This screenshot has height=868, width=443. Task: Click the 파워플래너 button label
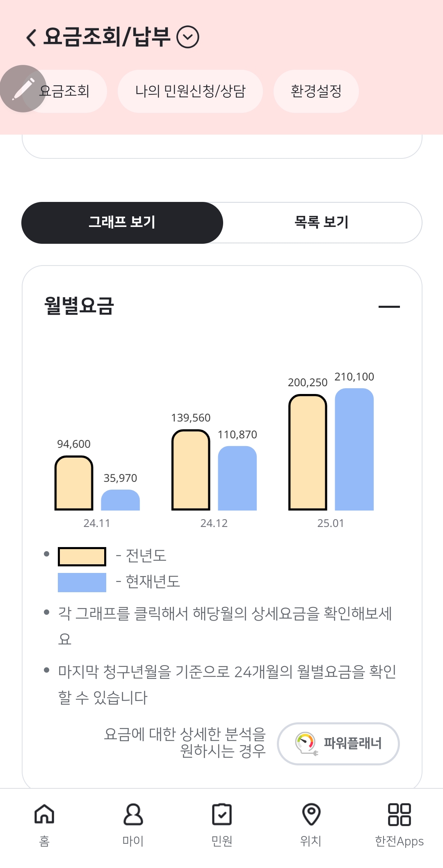point(353,743)
